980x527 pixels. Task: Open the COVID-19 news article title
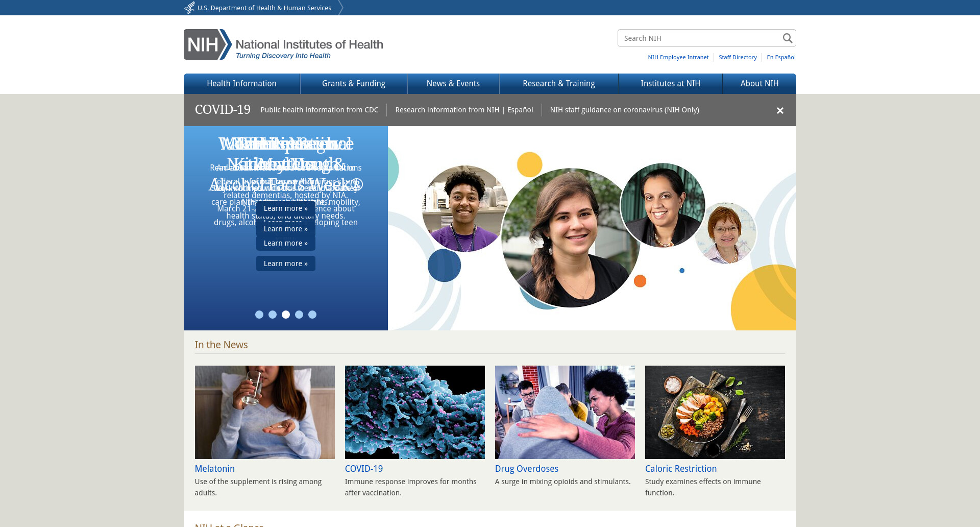point(364,469)
